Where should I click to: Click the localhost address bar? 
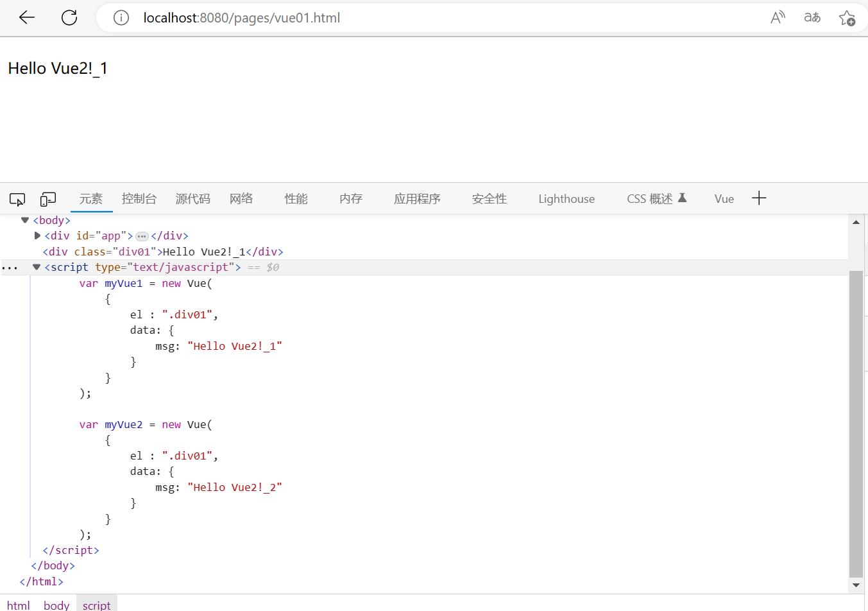[241, 17]
